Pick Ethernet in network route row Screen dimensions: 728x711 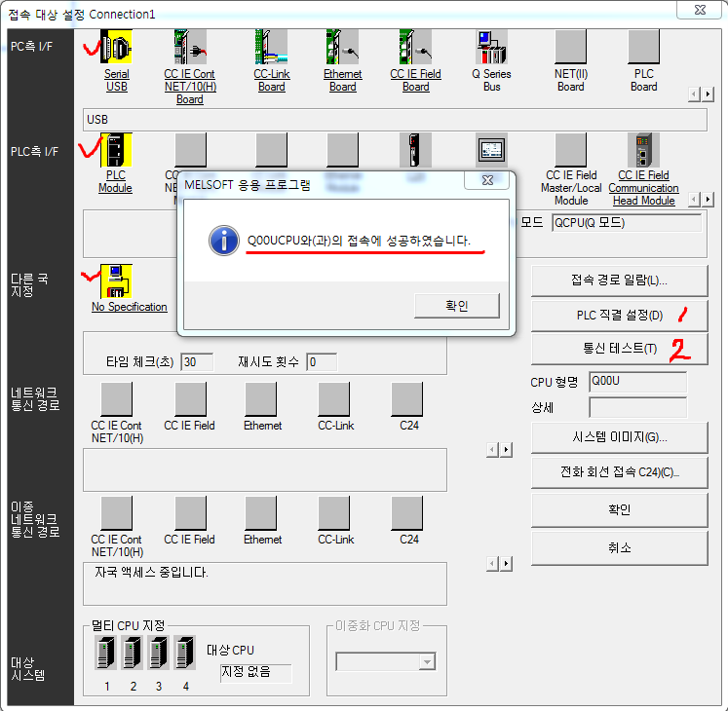(x=260, y=399)
